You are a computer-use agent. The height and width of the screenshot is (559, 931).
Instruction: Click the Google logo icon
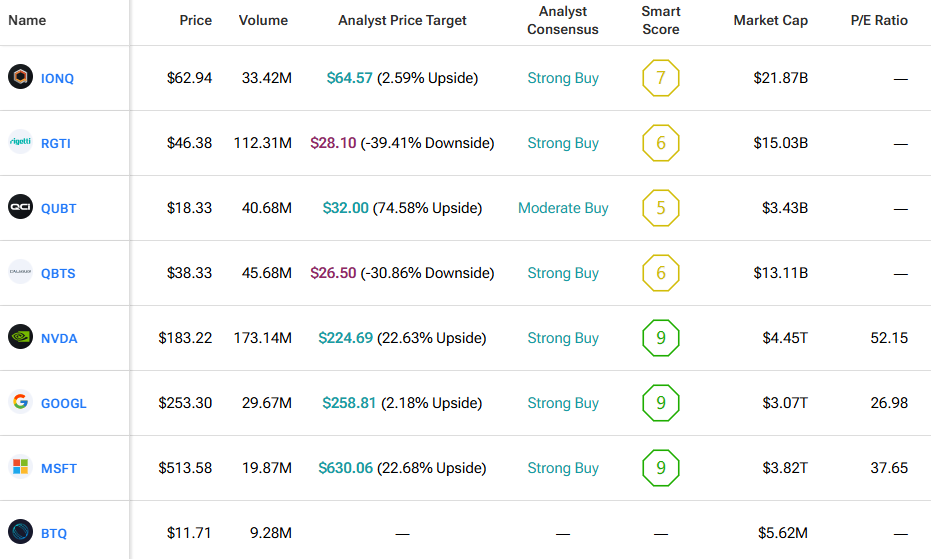[x=20, y=402]
